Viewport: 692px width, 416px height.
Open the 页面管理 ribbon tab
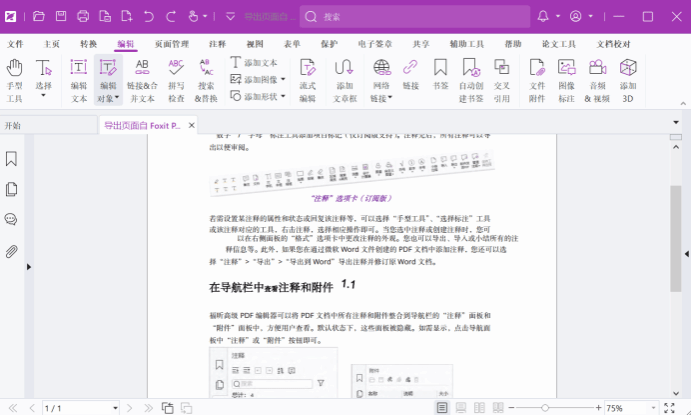pos(171,44)
